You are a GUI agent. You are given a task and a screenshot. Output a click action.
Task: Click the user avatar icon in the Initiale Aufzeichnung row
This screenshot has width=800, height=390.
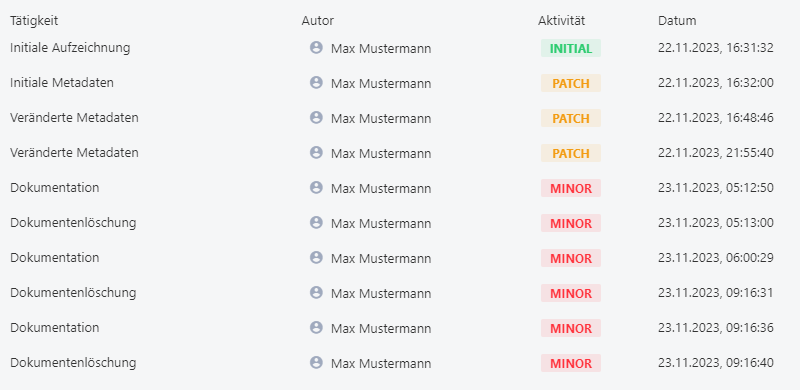[x=316, y=48]
